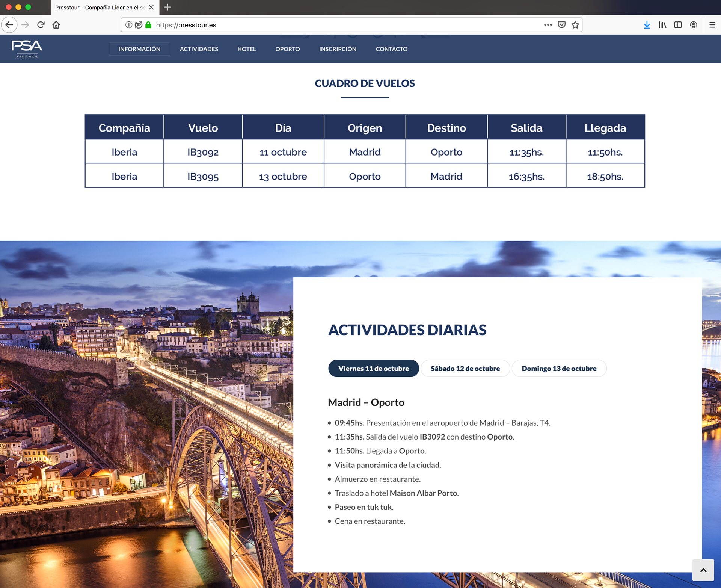Image resolution: width=721 pixels, height=588 pixels.
Task: Focus the presstour.es address bar
Action: point(338,25)
